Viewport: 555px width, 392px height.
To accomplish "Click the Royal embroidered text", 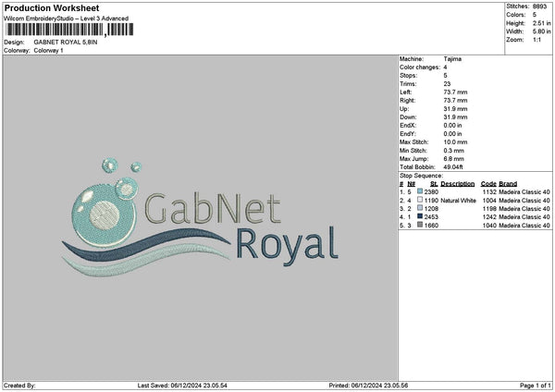I will [x=287, y=246].
